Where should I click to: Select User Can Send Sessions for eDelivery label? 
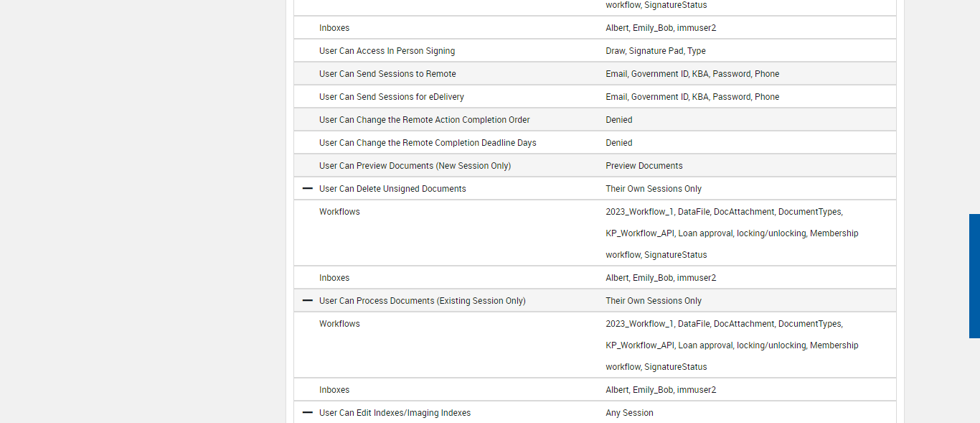coord(392,97)
